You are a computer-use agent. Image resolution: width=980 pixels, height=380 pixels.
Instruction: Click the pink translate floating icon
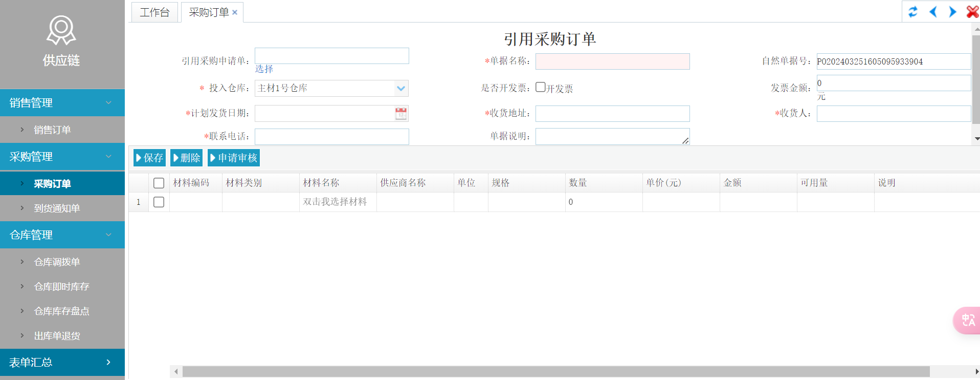[967, 321]
